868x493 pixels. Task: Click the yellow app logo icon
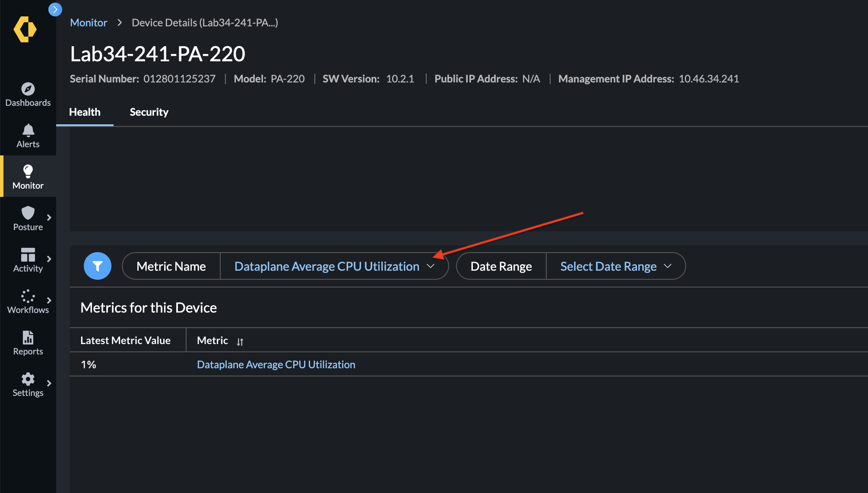(x=25, y=29)
